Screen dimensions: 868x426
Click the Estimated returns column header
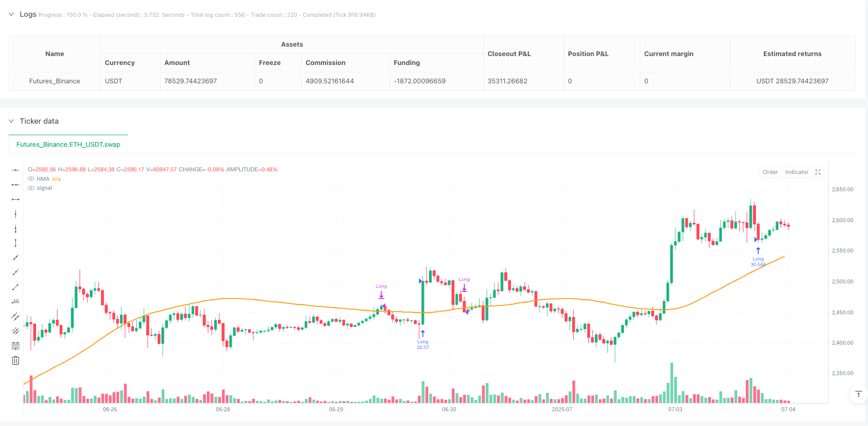(792, 54)
